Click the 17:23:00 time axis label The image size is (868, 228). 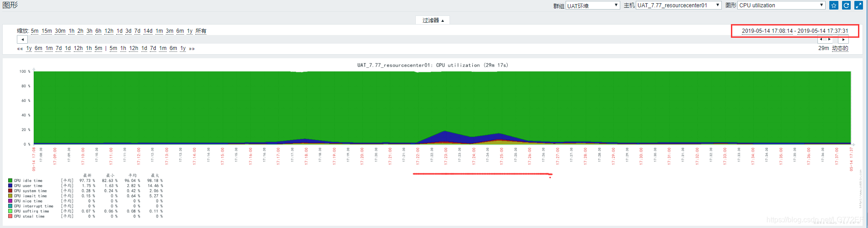point(446,156)
